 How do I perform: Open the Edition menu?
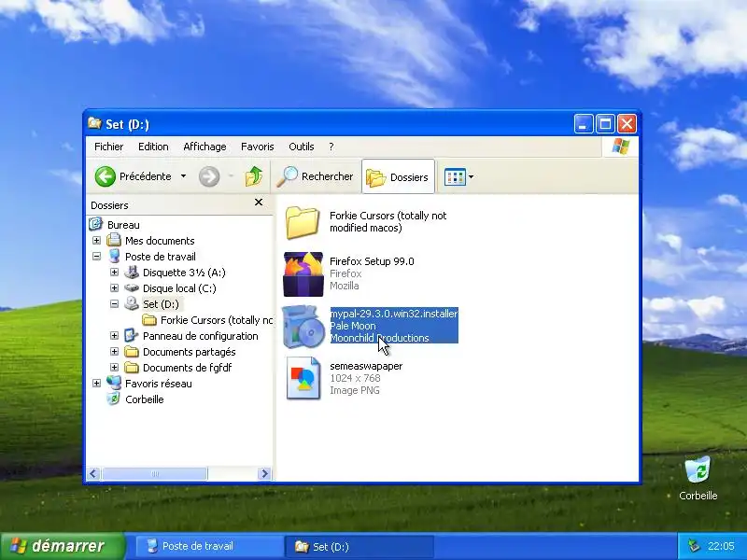click(x=153, y=147)
